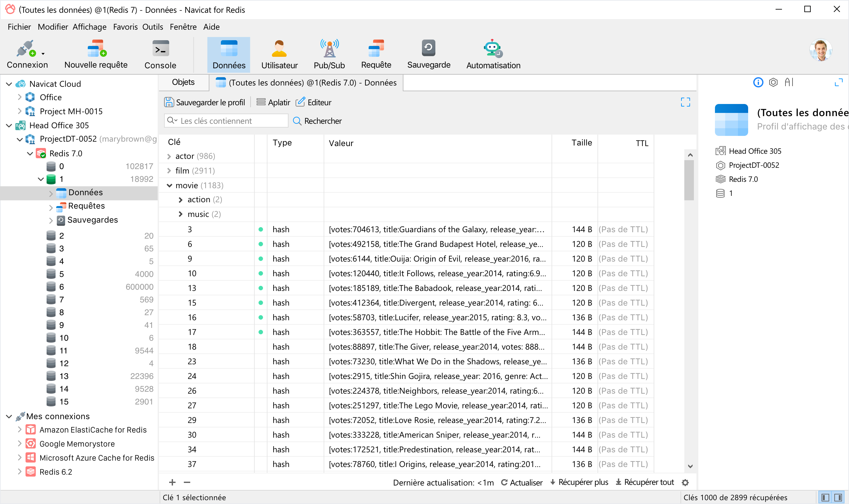Image resolution: width=849 pixels, height=504 pixels.
Task: Open the Outils menu
Action: (x=153, y=27)
